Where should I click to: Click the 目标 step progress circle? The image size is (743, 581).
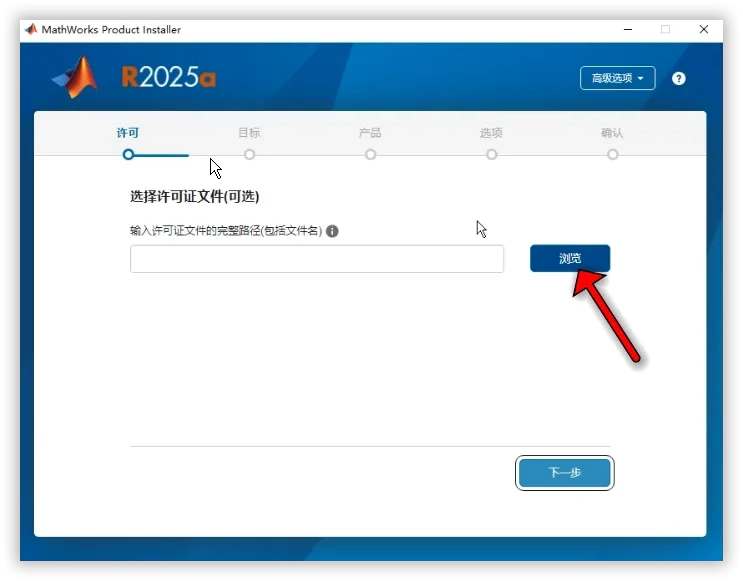[x=249, y=154]
